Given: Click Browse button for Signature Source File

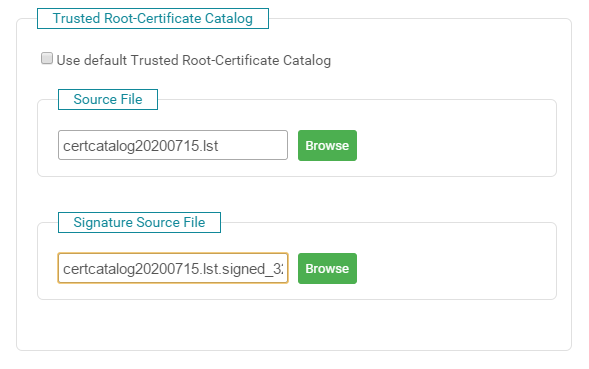Looking at the screenshot, I should tap(327, 268).
